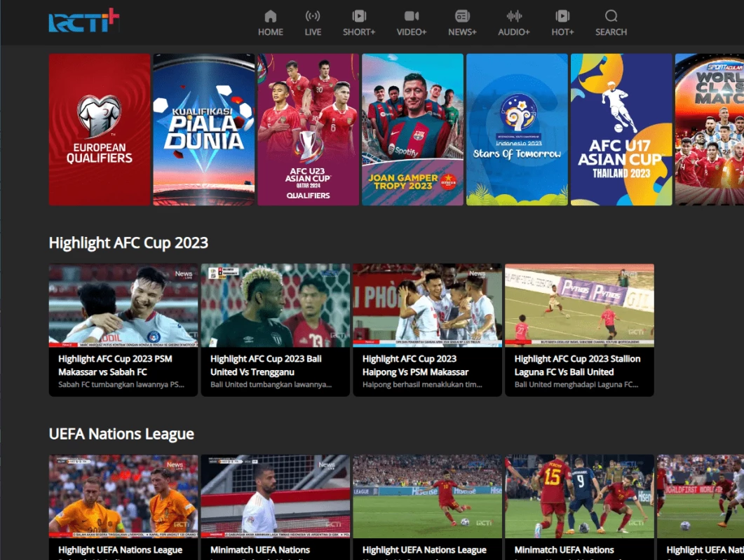
Task: Open the AUDIO+ menu label
Action: (514, 32)
